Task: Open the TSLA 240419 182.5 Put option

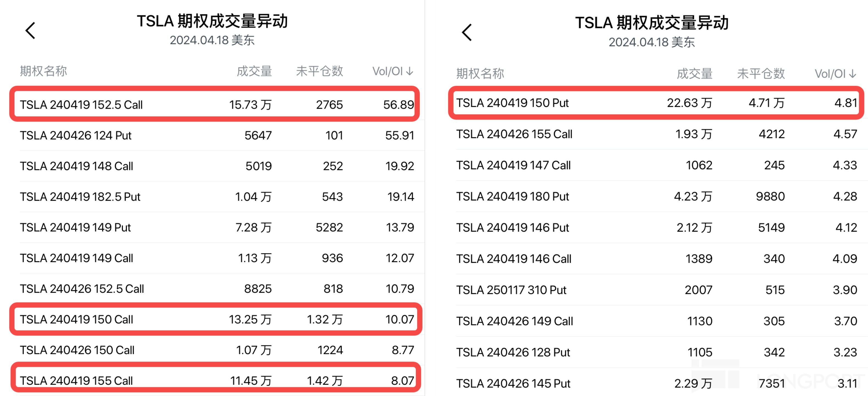Action: (x=80, y=197)
